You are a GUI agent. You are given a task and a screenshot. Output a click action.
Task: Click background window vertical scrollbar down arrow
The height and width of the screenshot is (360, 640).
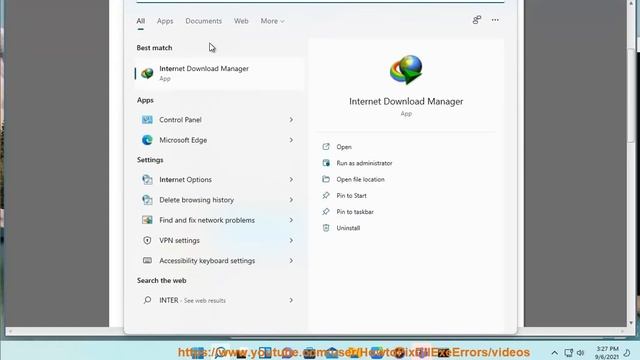(631, 323)
